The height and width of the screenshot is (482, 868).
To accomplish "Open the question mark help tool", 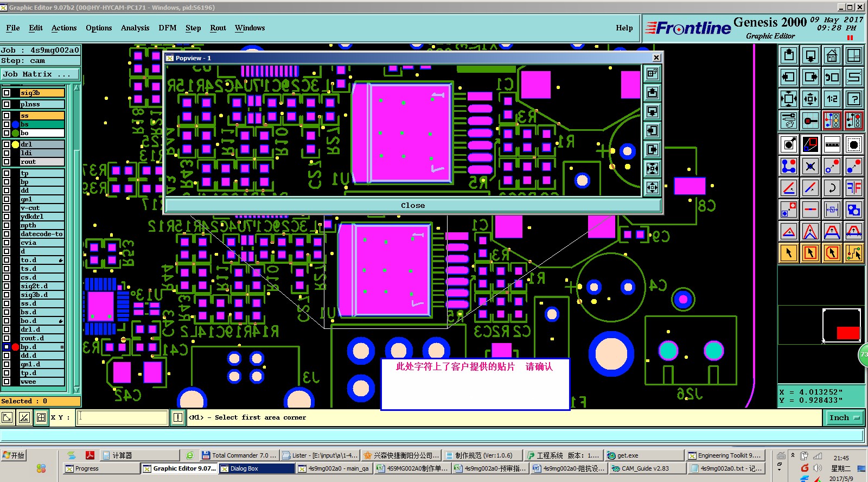I will tap(854, 99).
